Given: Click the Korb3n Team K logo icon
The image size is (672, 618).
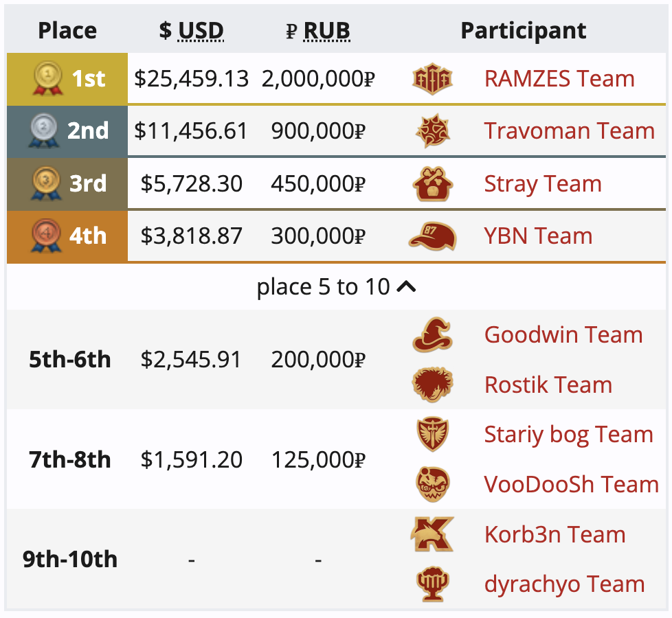Looking at the screenshot, I should [432, 534].
